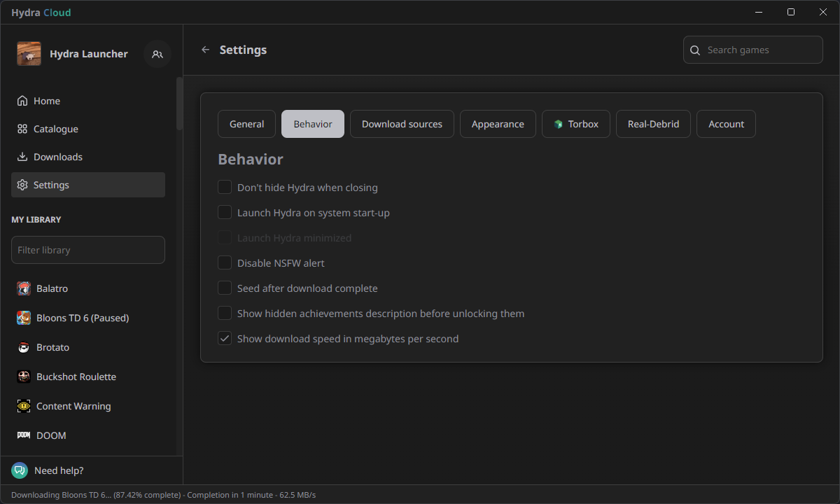Open Catalogue from the sidebar

coord(55,129)
